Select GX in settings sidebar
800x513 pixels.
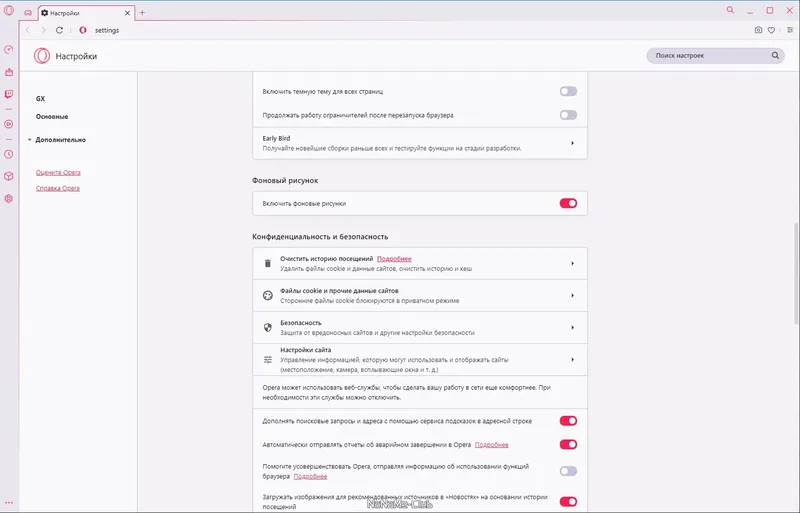40,99
